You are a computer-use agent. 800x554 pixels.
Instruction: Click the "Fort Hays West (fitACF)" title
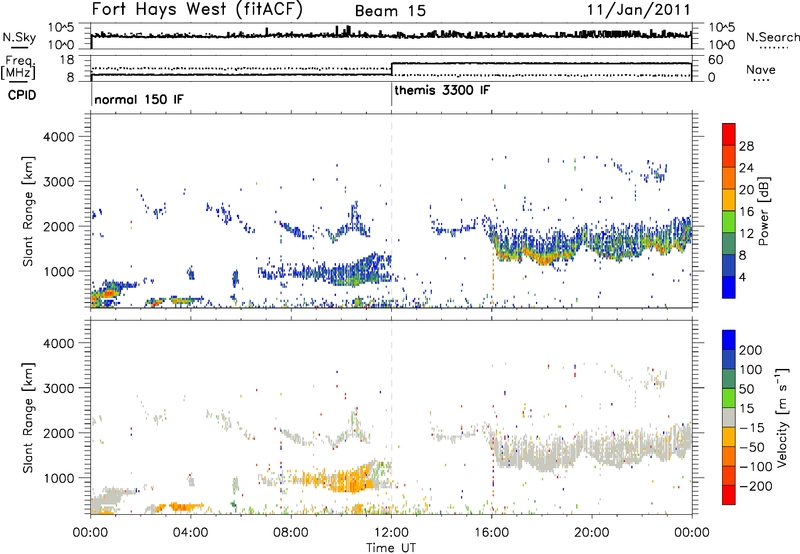[197, 9]
